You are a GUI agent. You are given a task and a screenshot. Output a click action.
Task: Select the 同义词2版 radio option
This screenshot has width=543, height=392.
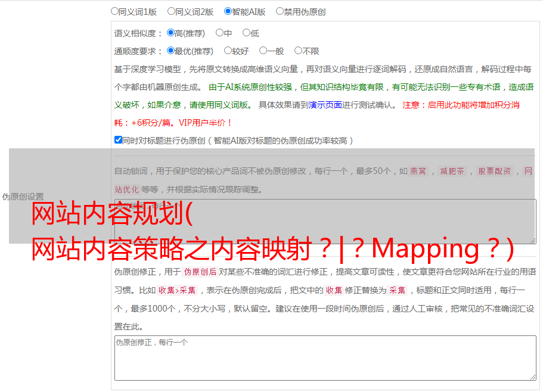click(171, 11)
